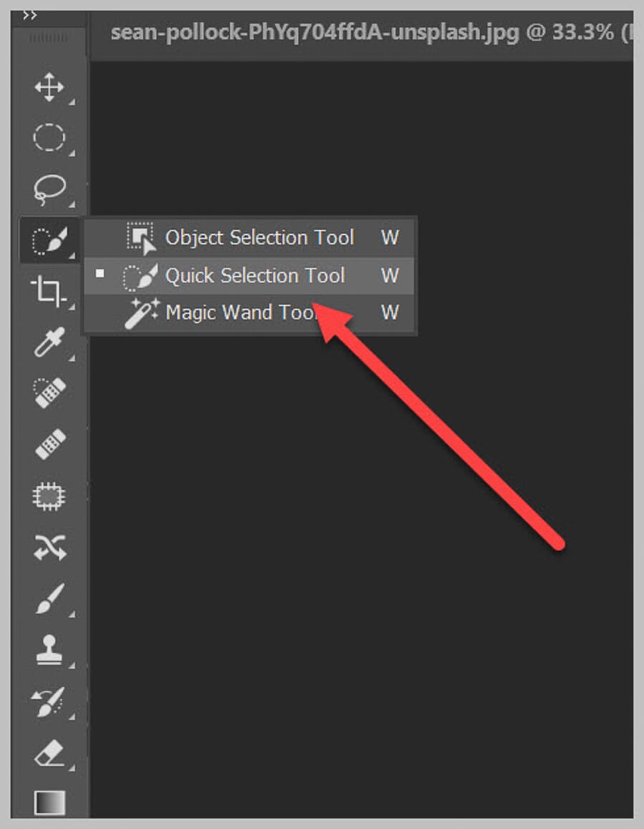This screenshot has height=829, width=644.
Task: Select the Brush tool
Action: pyautogui.click(x=49, y=598)
